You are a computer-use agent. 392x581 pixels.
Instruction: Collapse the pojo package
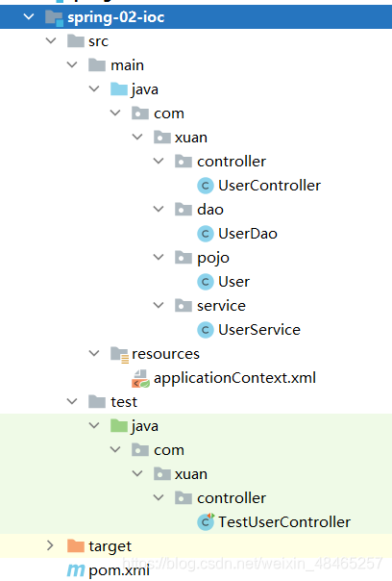[x=159, y=257]
